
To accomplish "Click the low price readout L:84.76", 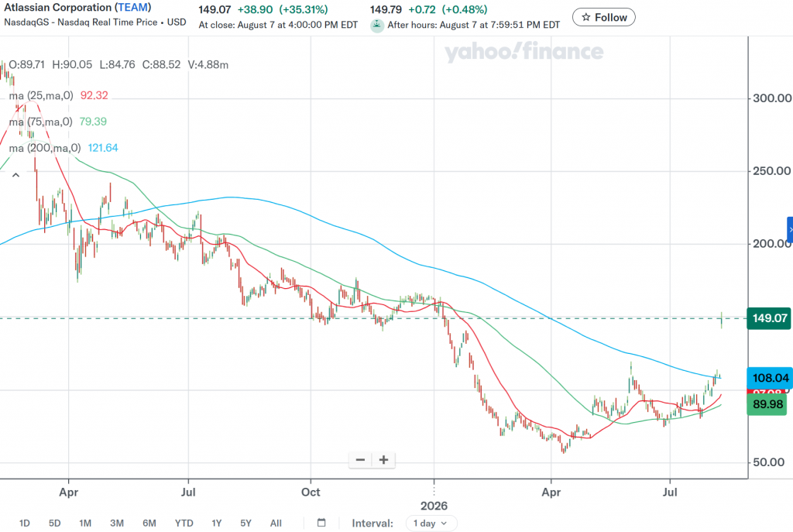I will click(x=118, y=65).
